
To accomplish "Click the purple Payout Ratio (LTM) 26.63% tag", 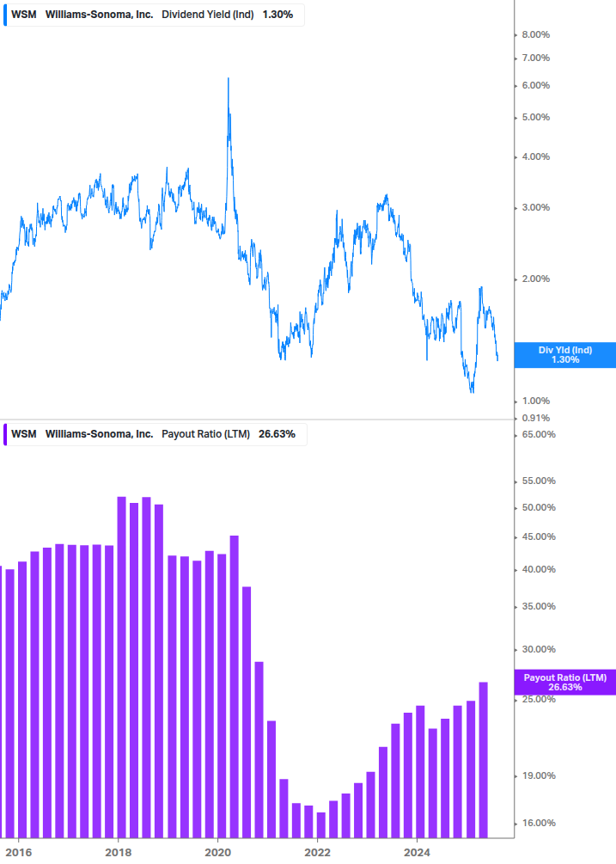I will click(x=564, y=682).
